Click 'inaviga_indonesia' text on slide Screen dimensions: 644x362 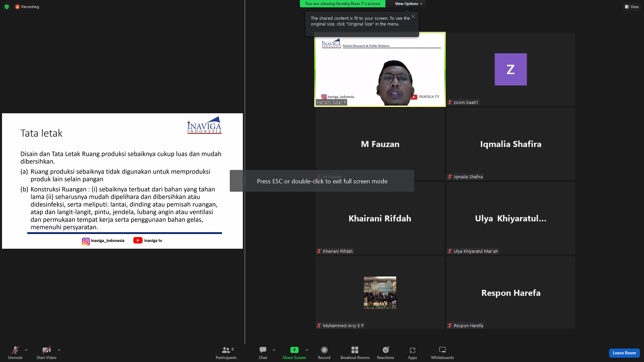tap(107, 241)
